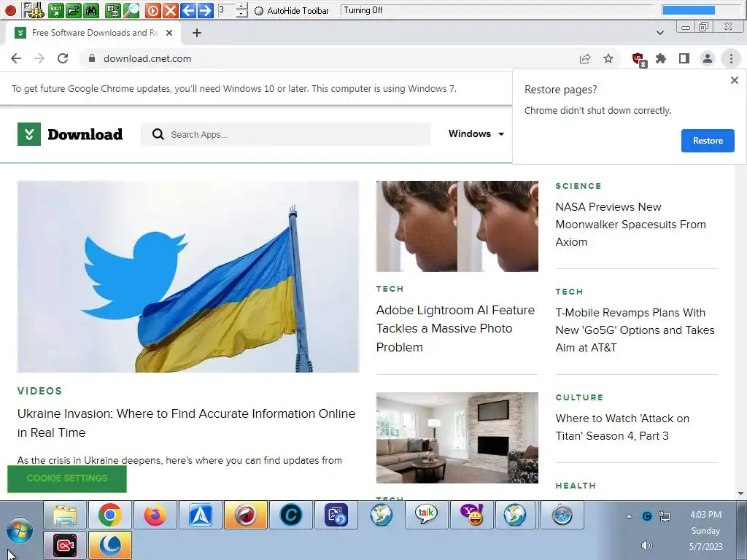Screen dimensions: 747x560
Task: Show hidden system tray icons arrow
Action: tap(629, 516)
